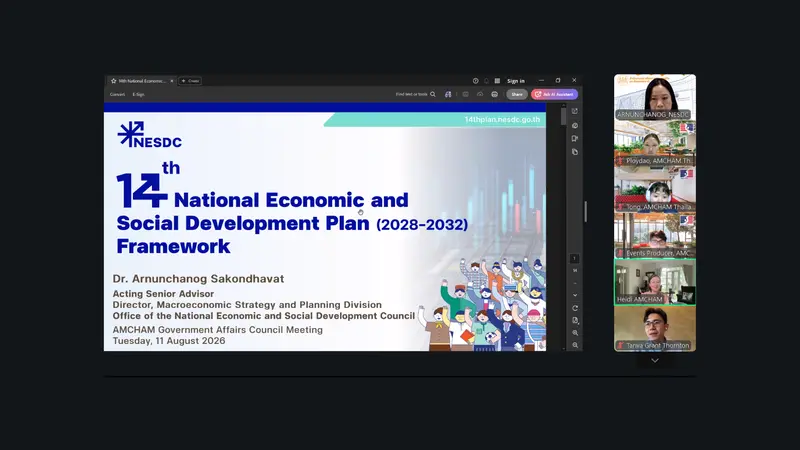Open the Convert menu
The width and height of the screenshot is (800, 450).
pyautogui.click(x=117, y=94)
